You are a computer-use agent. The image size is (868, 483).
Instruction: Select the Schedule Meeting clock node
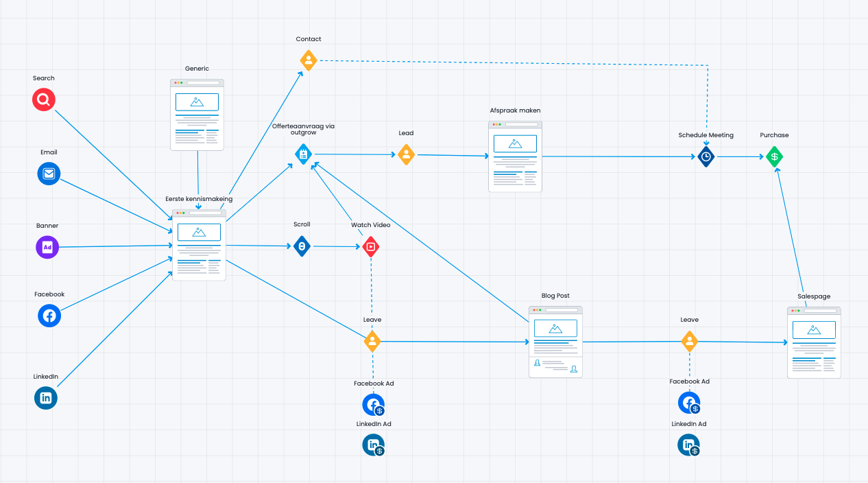[706, 156]
